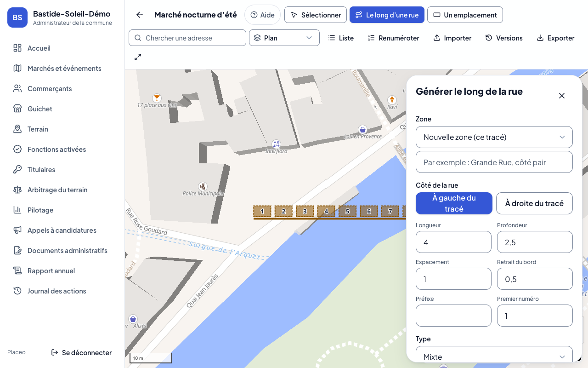Image resolution: width=588 pixels, height=368 pixels.
Task: Select the Un emplacement button
Action: pyautogui.click(x=465, y=15)
